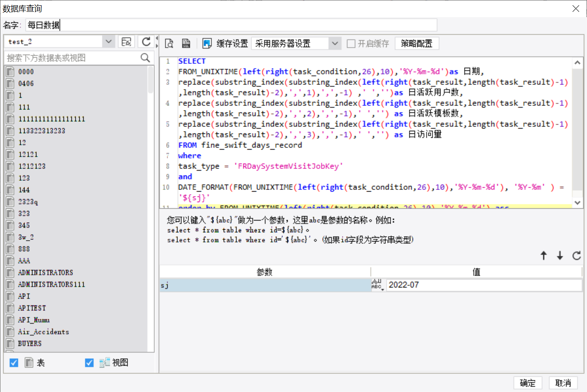Click the save SQL file icon

pyautogui.click(x=186, y=43)
